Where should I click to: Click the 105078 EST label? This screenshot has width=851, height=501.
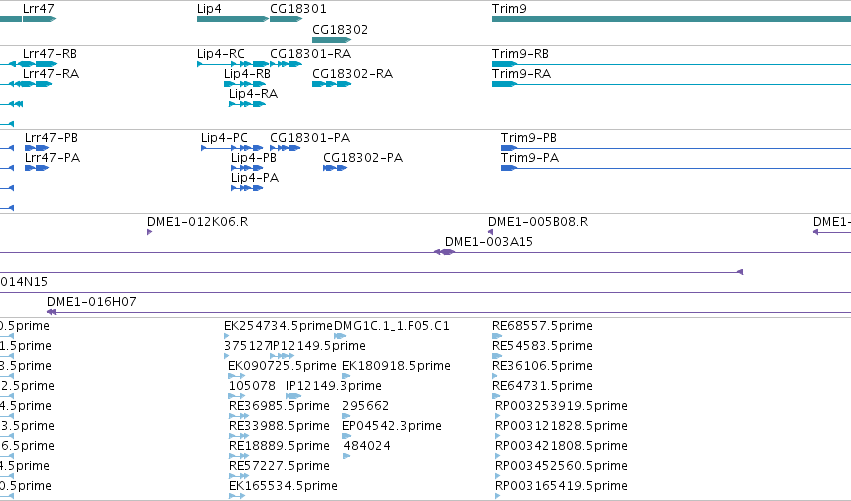[x=252, y=386]
